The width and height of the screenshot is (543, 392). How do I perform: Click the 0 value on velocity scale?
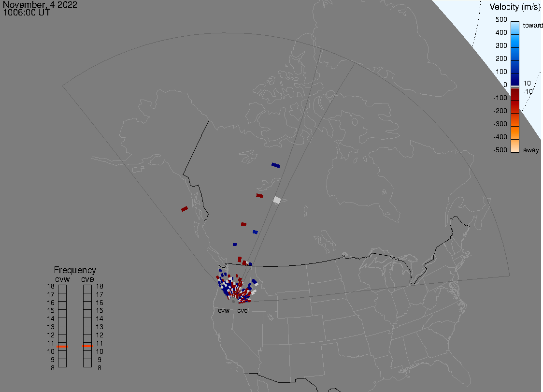tap(505, 85)
